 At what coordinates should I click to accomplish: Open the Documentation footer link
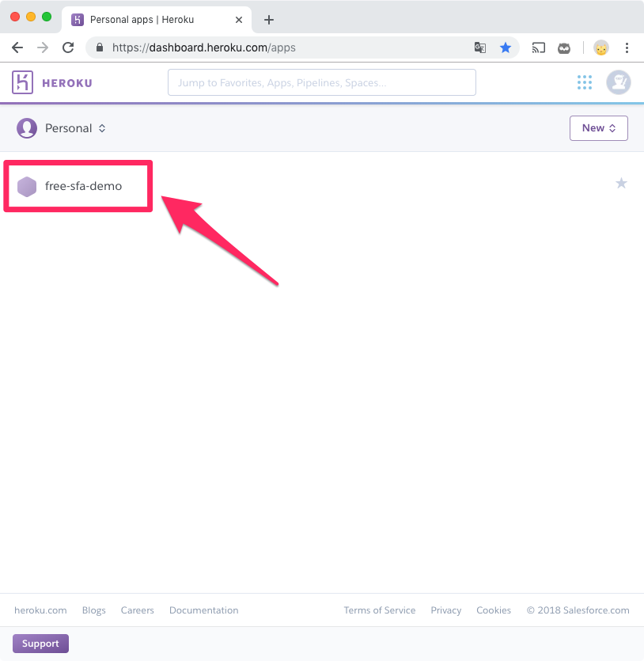point(204,610)
